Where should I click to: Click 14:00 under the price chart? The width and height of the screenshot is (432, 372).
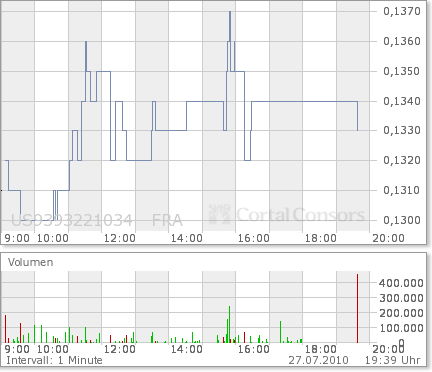(x=187, y=238)
